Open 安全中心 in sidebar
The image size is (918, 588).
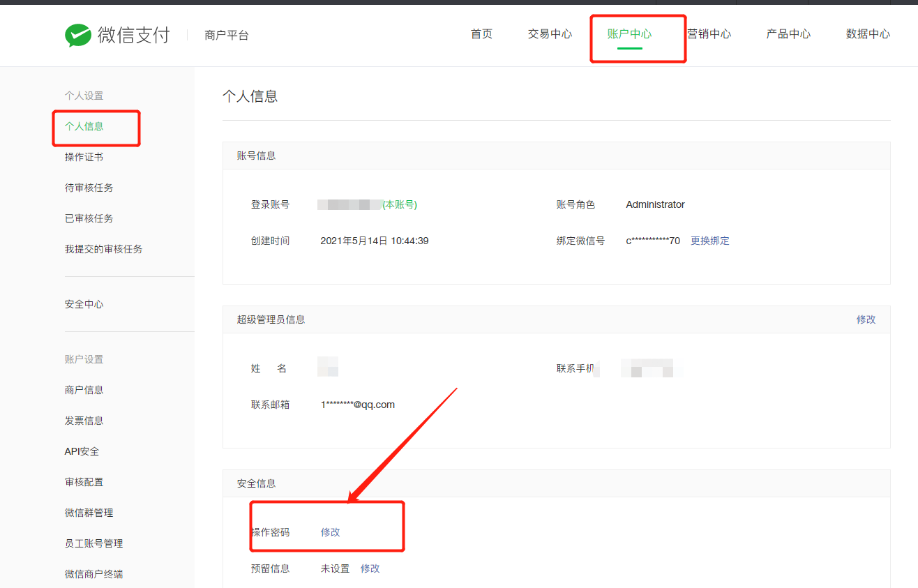coord(84,304)
